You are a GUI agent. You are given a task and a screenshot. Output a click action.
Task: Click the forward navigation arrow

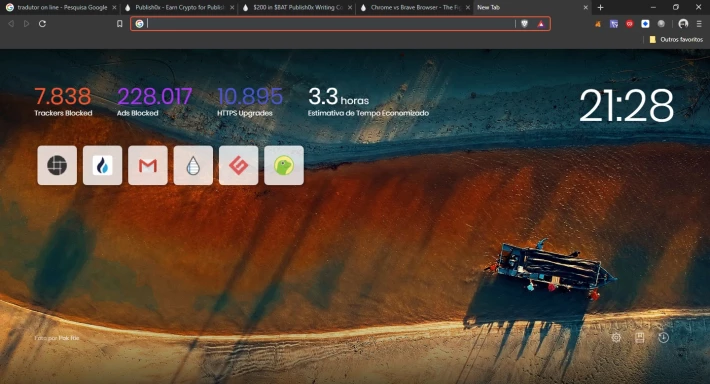26,24
